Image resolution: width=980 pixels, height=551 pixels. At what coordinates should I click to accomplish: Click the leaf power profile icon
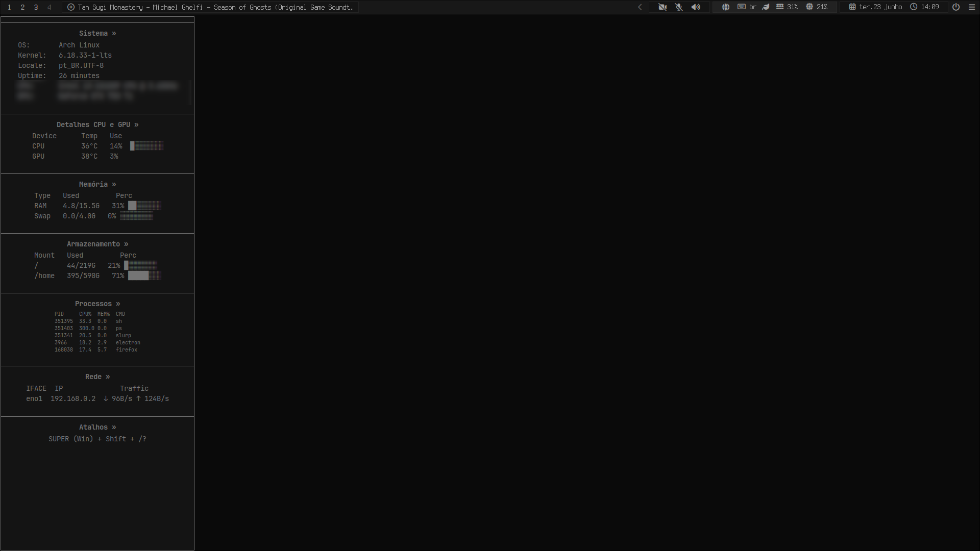pyautogui.click(x=766, y=7)
